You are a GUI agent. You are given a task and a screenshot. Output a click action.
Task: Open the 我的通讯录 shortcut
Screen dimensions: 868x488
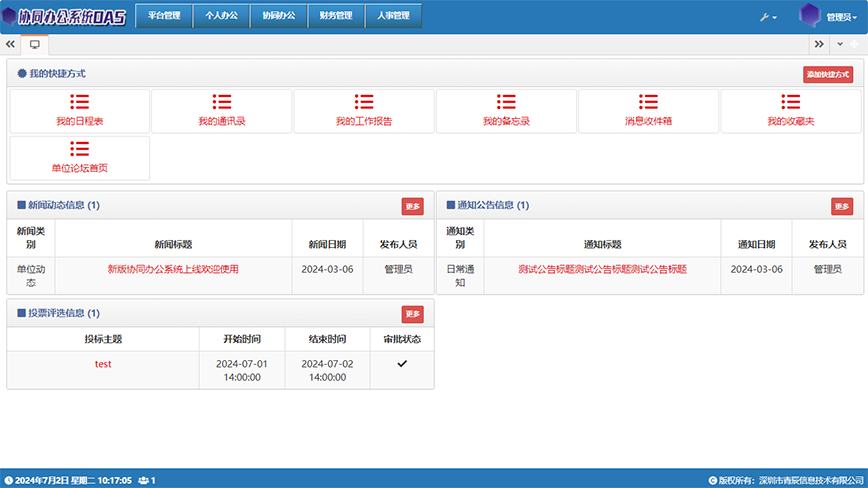[x=221, y=111]
